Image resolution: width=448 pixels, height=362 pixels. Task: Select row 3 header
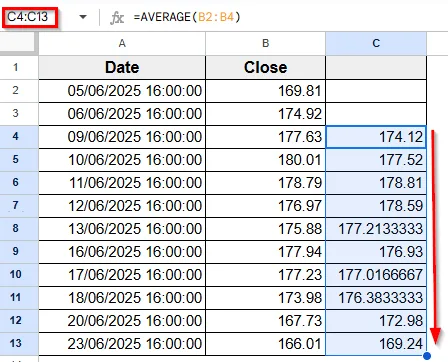19,114
